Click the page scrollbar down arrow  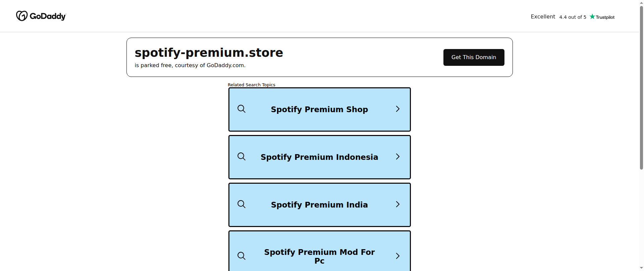[641, 268]
